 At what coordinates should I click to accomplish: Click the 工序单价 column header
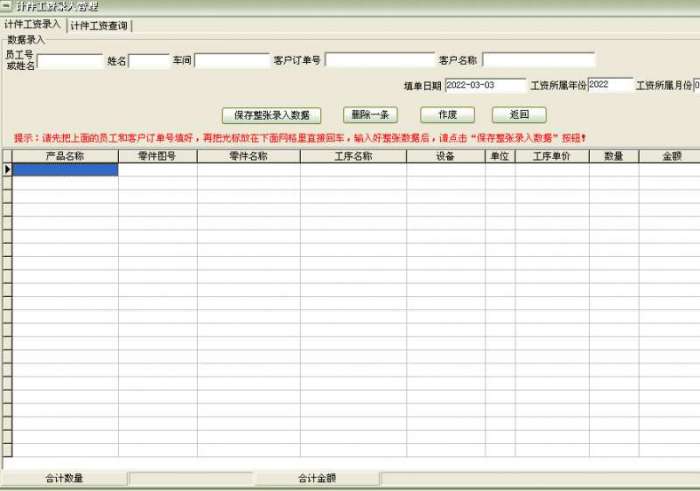click(x=552, y=156)
